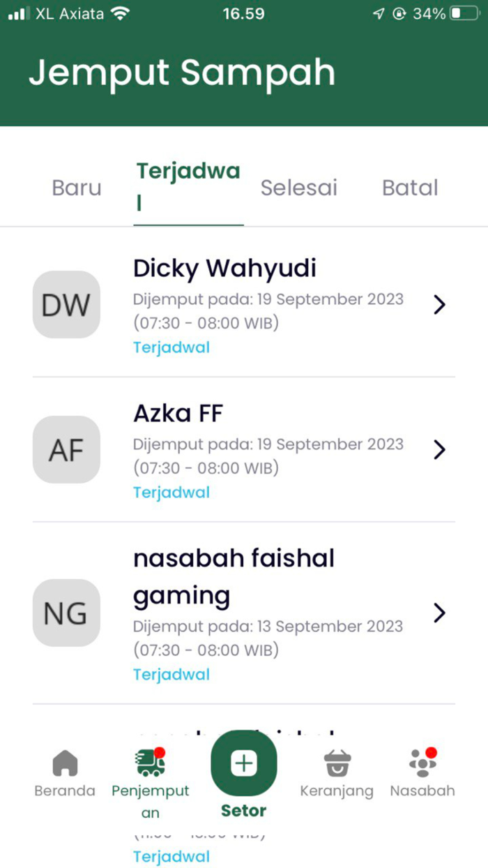Switch to the Selesai tab
The width and height of the screenshot is (488, 868).
point(299,187)
